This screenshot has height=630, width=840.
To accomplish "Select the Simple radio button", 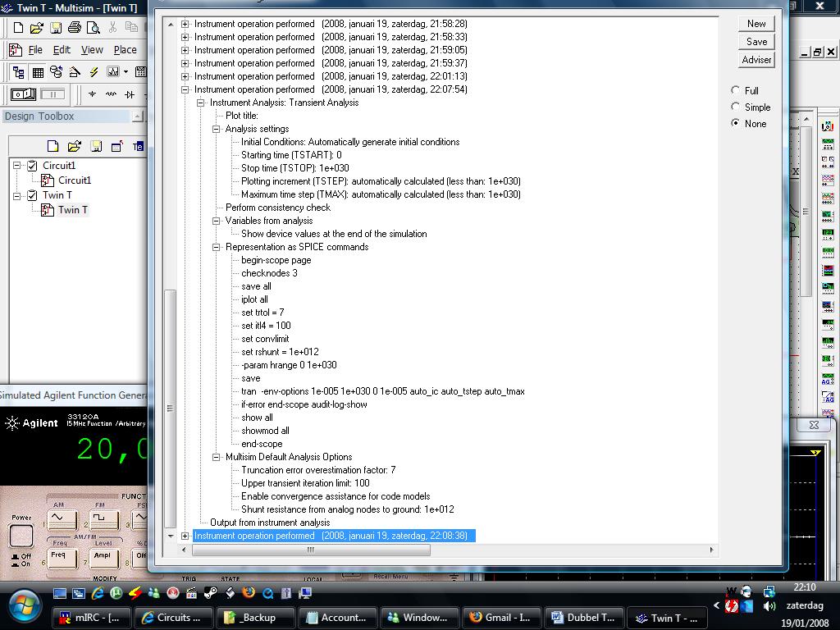I will coord(736,107).
